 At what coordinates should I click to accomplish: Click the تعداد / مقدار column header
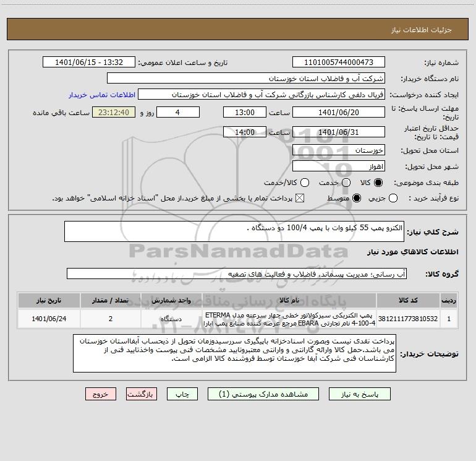pos(111,300)
